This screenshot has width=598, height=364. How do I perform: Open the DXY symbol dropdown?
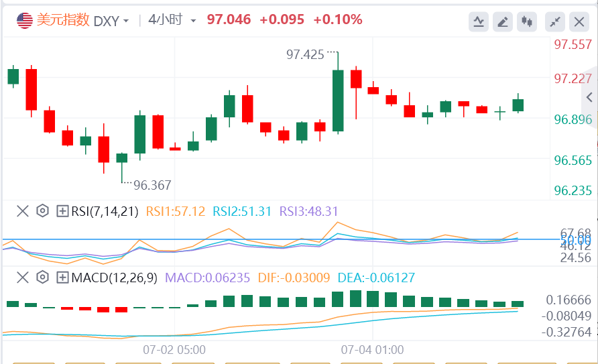[111, 21]
